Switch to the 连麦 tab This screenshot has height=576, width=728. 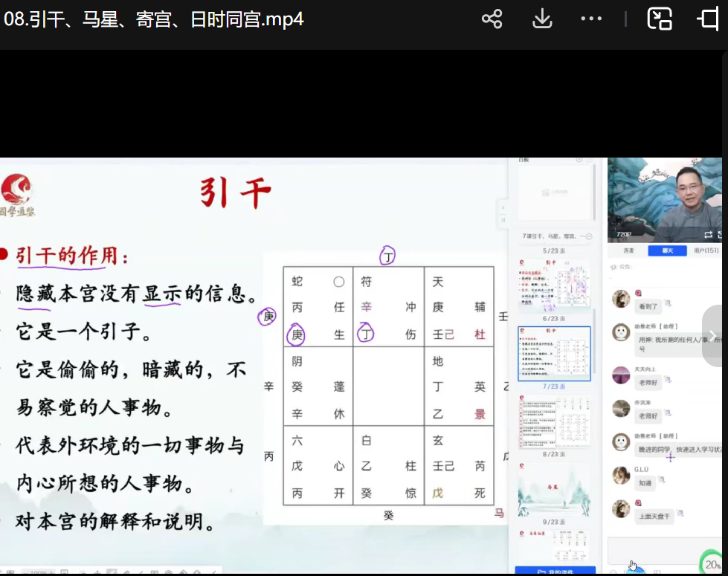coord(628,250)
